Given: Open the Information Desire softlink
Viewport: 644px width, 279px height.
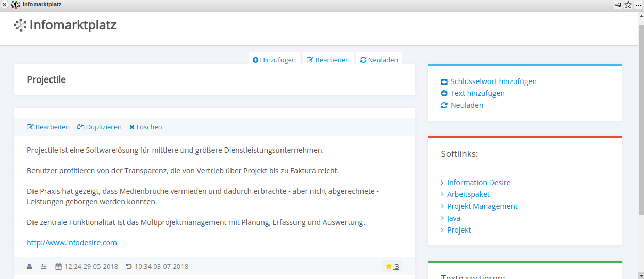Looking at the screenshot, I should coord(478,183).
